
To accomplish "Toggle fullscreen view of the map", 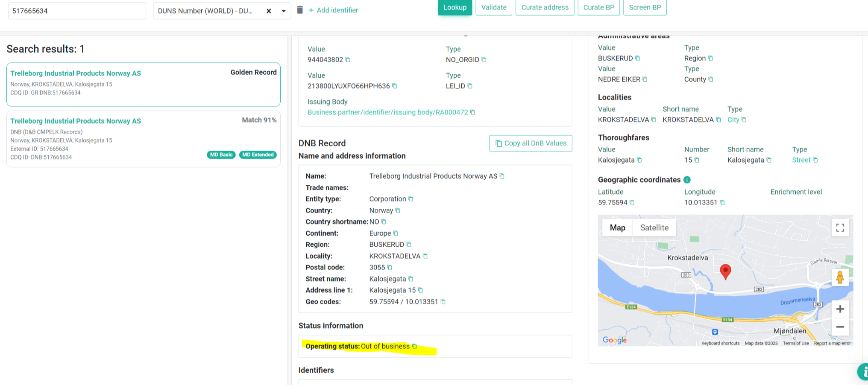I will 840,228.
